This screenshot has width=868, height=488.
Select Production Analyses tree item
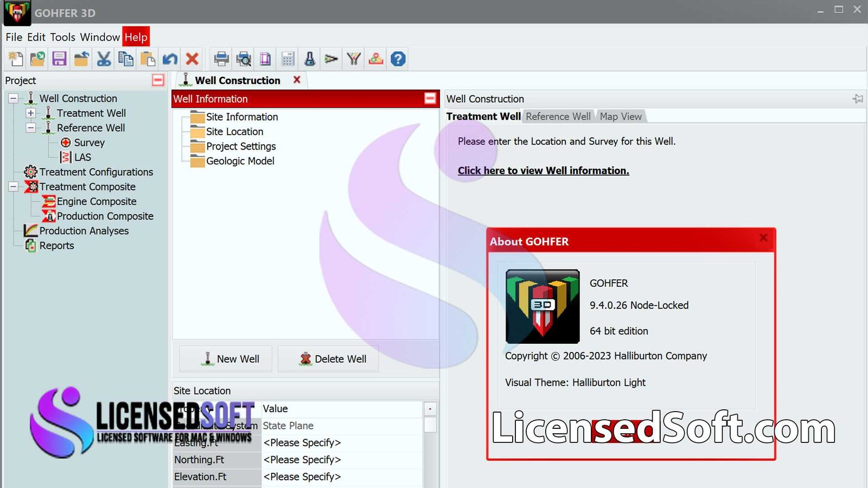84,230
